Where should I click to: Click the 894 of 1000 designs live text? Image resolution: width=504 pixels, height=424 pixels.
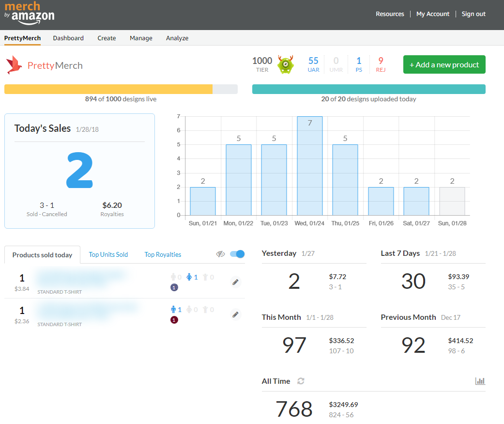(121, 99)
